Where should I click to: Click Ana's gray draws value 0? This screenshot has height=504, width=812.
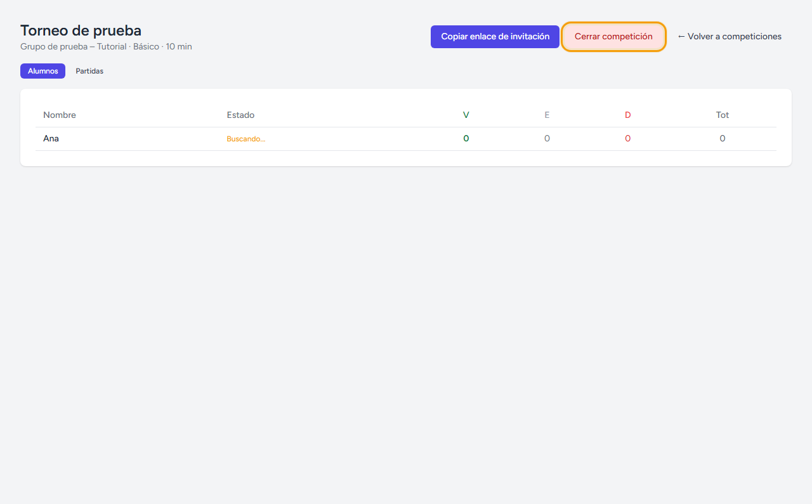(x=547, y=138)
